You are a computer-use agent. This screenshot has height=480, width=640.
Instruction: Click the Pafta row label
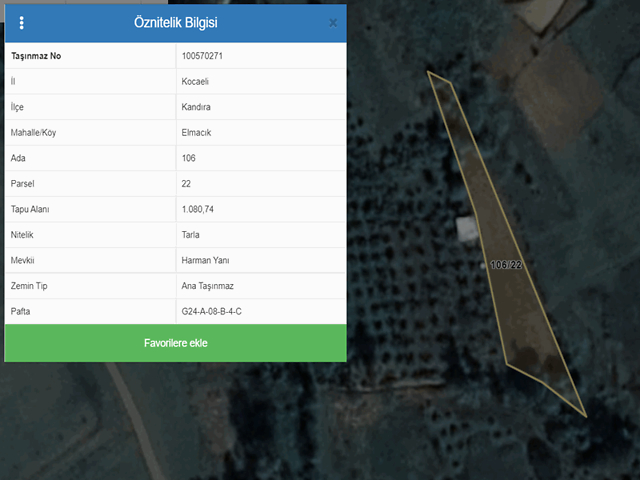pos(21,312)
